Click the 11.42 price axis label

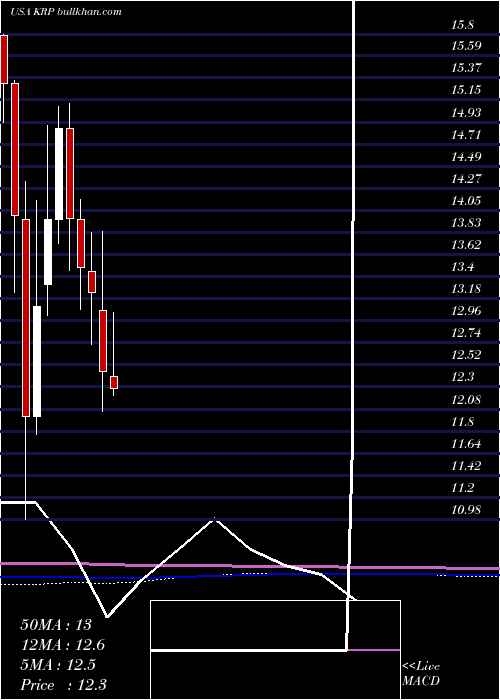466,465
